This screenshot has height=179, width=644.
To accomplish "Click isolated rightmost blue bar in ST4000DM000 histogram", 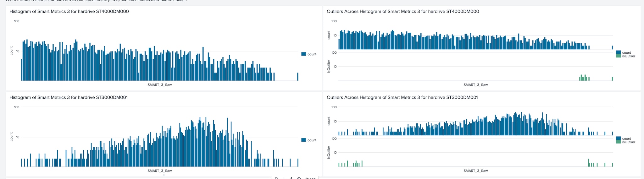I will coord(298,77).
